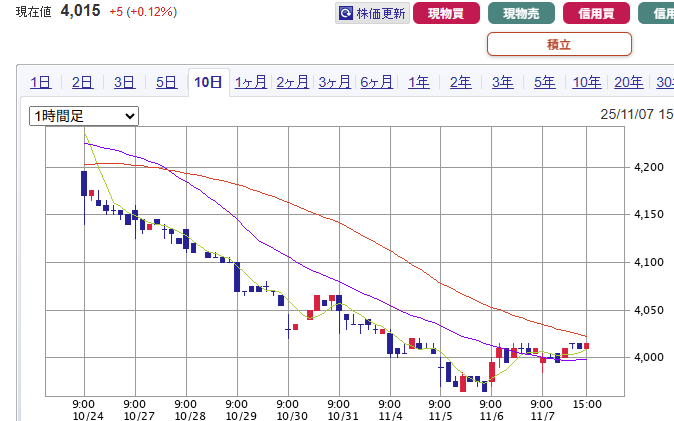This screenshot has width=674, height=421.
Task: Switch to the 5日 chart tab
Action: click(x=166, y=82)
